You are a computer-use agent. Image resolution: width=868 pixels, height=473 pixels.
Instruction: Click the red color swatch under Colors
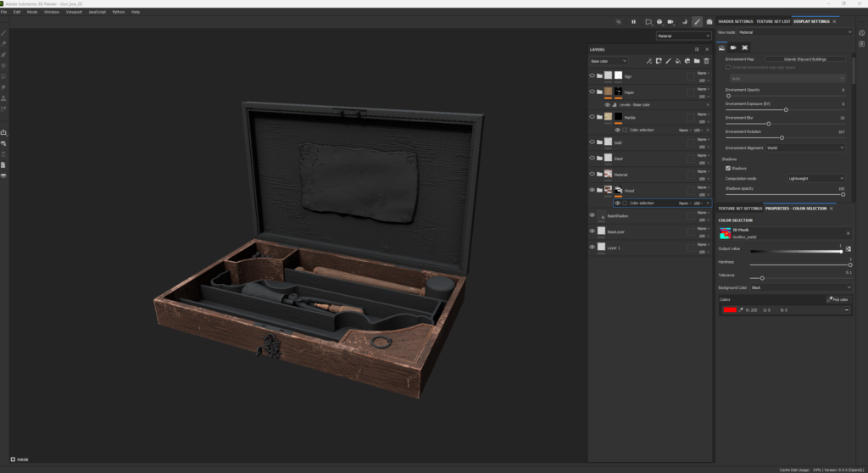pos(730,310)
